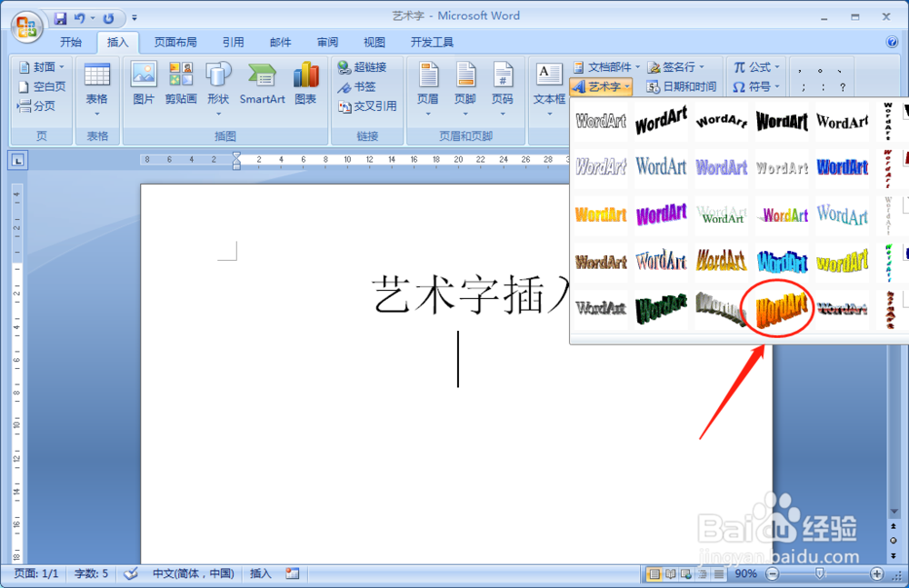Choose the plain outline WordArt style in first row
Screen dimensions: 909x588
tap(601, 121)
